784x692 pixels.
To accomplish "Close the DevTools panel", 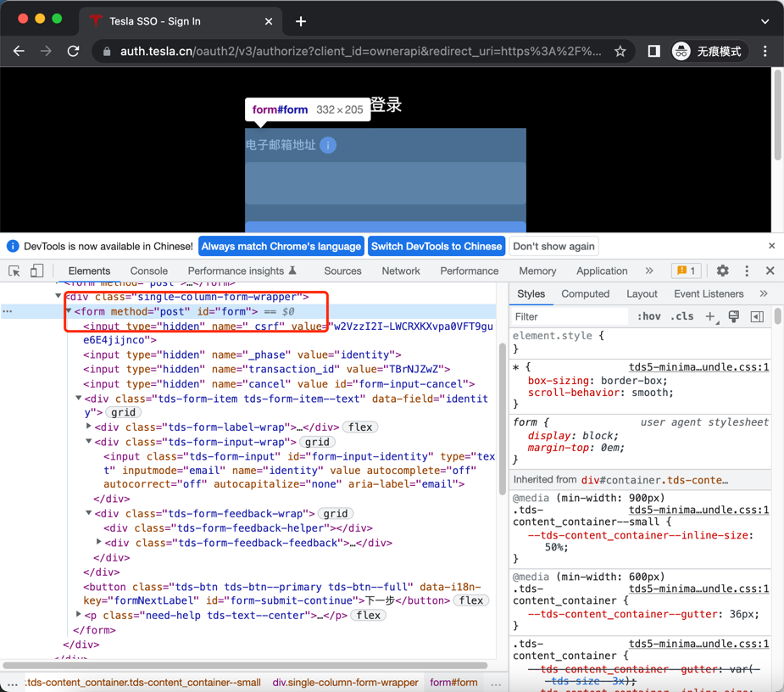I will coord(770,271).
